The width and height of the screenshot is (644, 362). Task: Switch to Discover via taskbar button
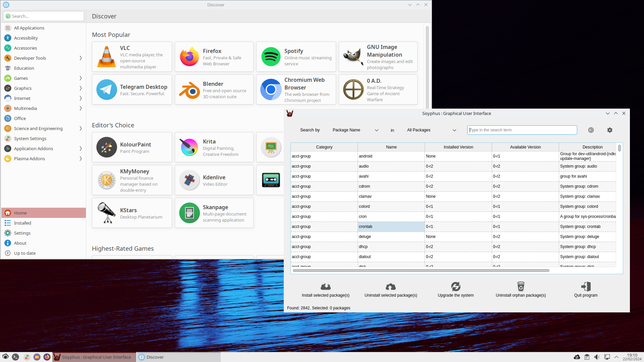click(178, 357)
